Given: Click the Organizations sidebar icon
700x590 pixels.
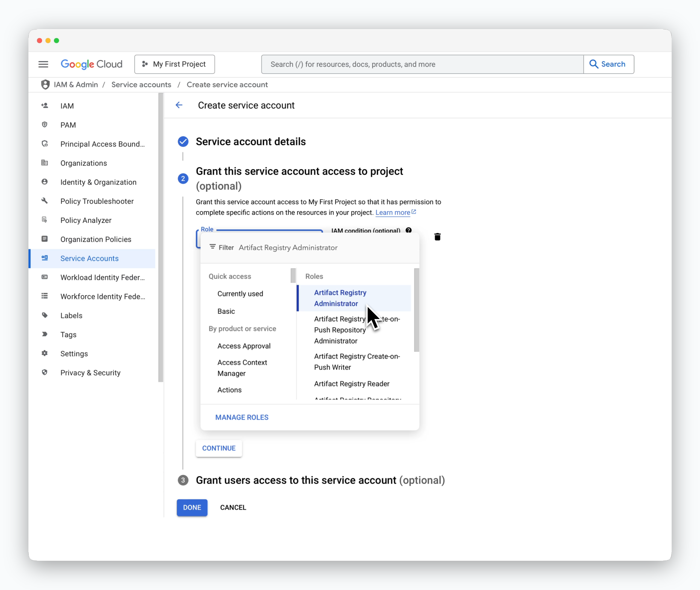Looking at the screenshot, I should point(45,163).
